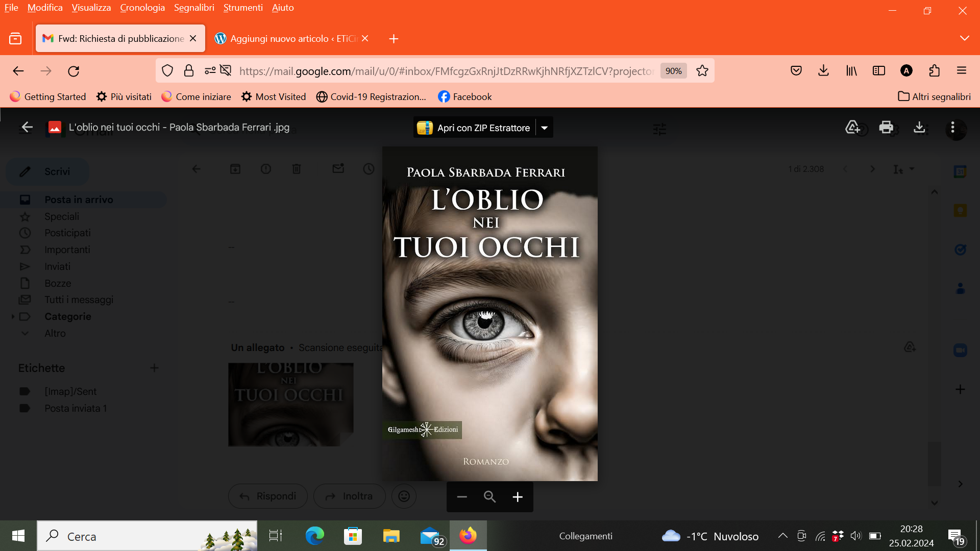
Task: Open Più visitati bookmark folder
Action: [124, 97]
